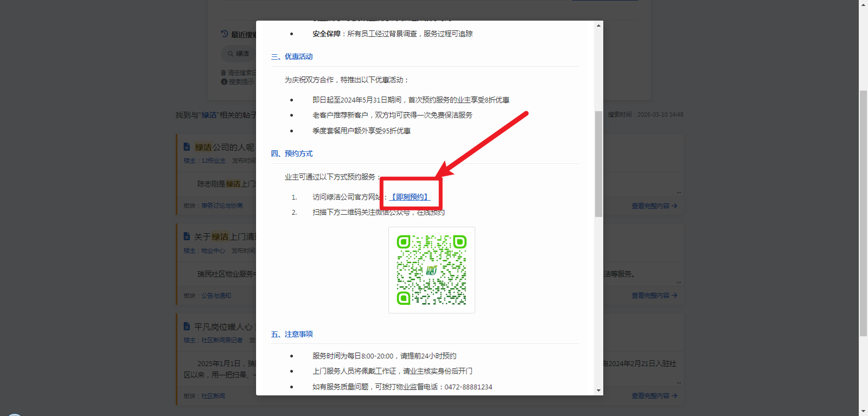Screen dimensions: 868x416
Task: Click the page scrollbar's top arrow
Action: pyautogui.click(x=863, y=4)
